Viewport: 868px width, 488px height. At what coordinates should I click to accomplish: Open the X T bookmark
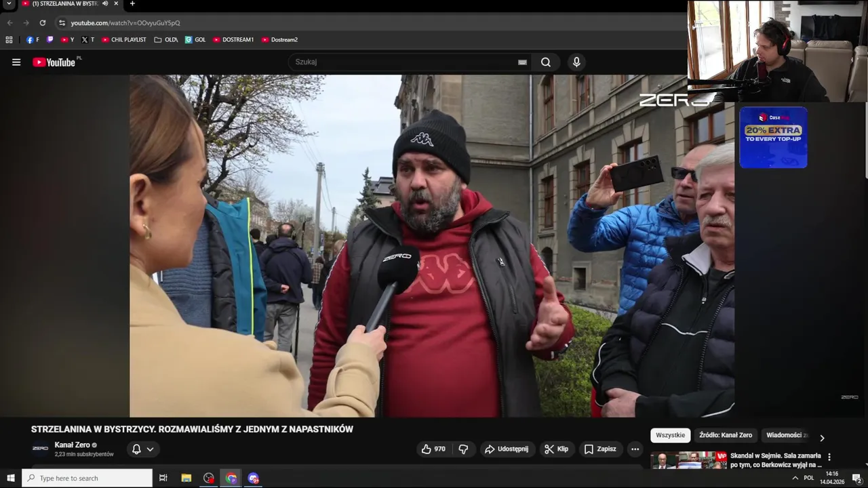click(x=88, y=40)
